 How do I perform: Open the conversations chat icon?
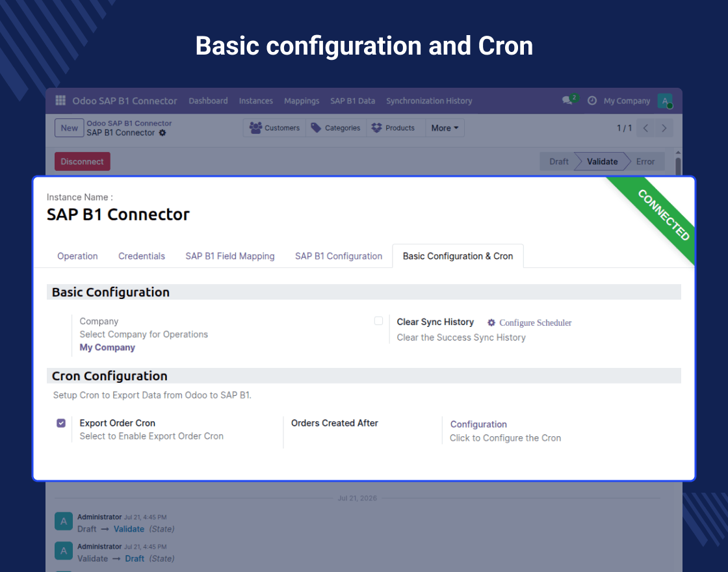(567, 100)
